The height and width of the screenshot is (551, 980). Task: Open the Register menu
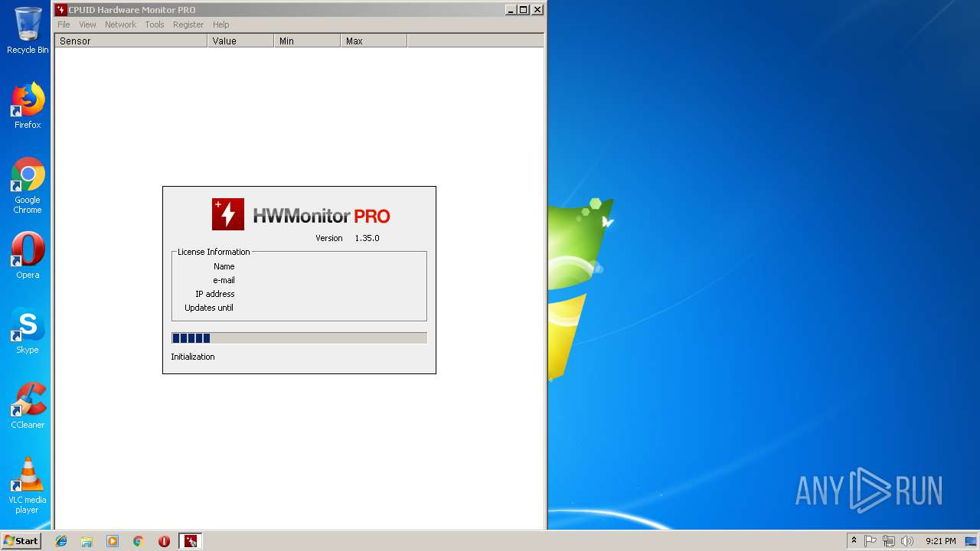188,24
